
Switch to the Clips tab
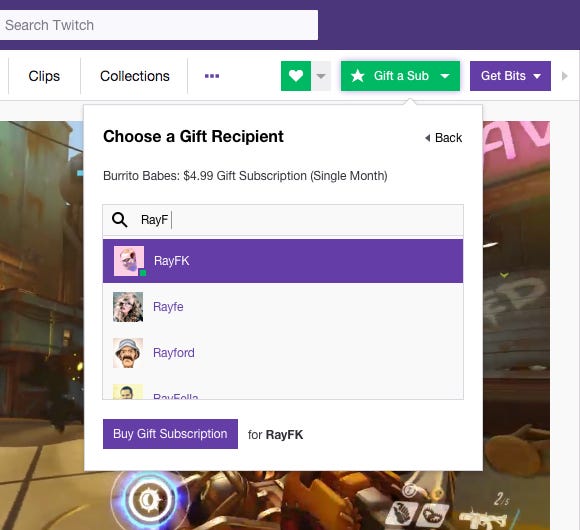point(44,76)
